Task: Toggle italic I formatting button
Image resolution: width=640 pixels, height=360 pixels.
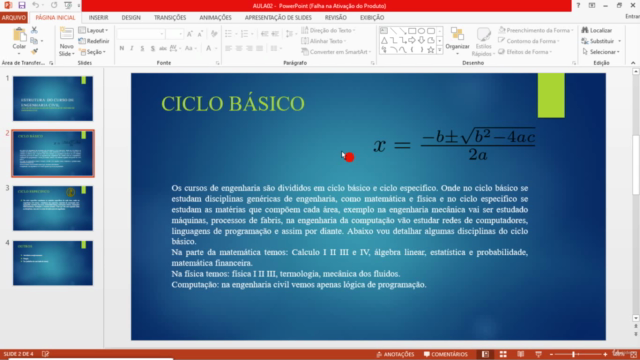Action: (x=132, y=49)
